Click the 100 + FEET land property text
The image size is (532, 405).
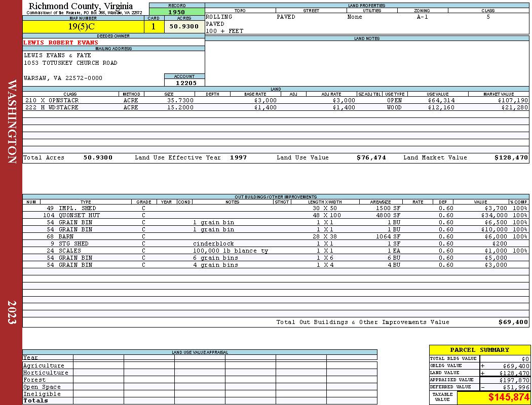click(x=224, y=31)
